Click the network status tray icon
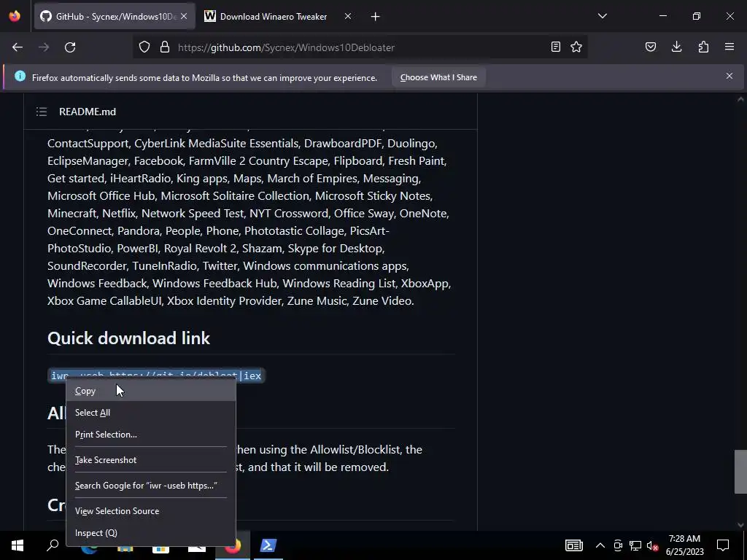 635,545
